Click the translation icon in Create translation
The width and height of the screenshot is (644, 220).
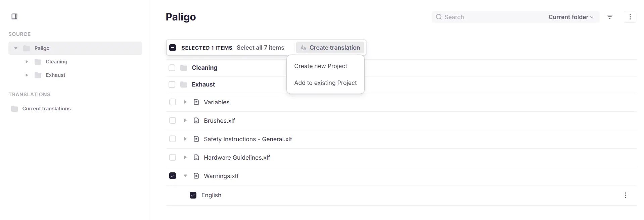point(304,48)
